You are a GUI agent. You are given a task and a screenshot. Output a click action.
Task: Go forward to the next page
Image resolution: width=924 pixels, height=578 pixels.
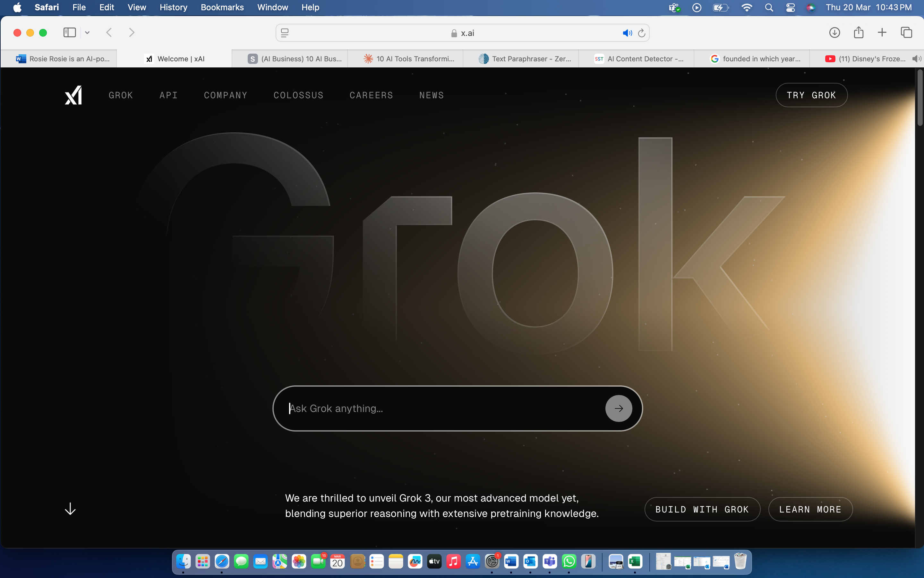click(x=132, y=32)
